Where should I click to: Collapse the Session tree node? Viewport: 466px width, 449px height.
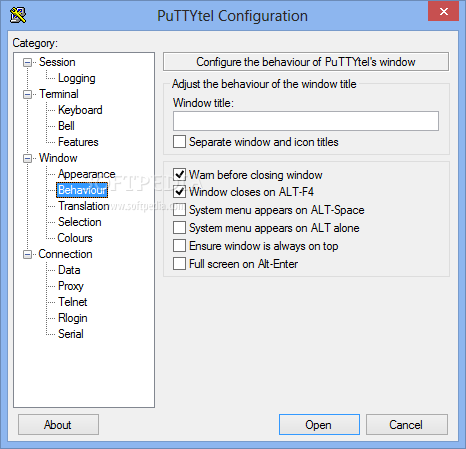[x=27, y=62]
